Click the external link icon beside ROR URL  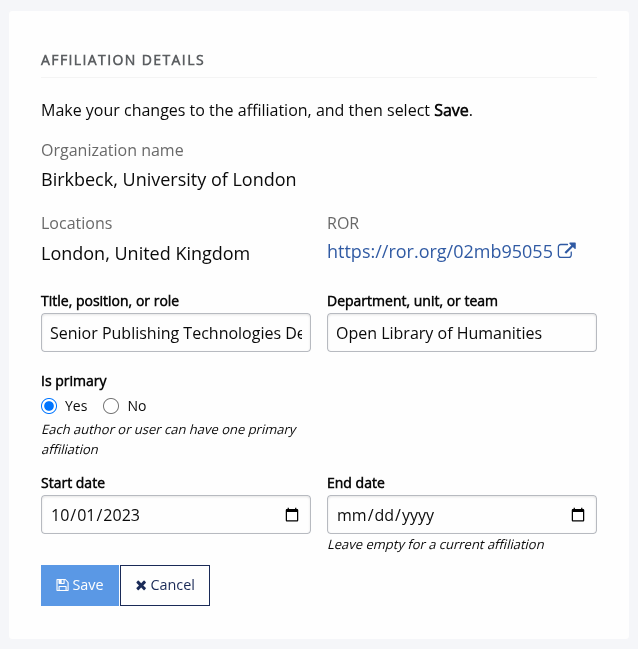pyautogui.click(x=567, y=251)
